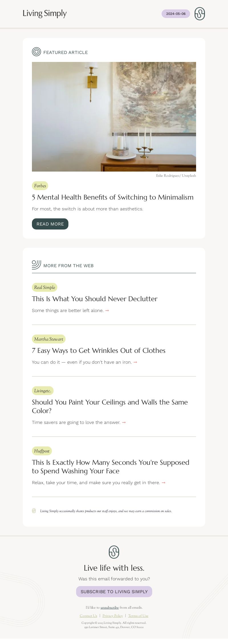Click the More From The Web wave icon
The height and width of the screenshot is (644, 228).
point(36,265)
